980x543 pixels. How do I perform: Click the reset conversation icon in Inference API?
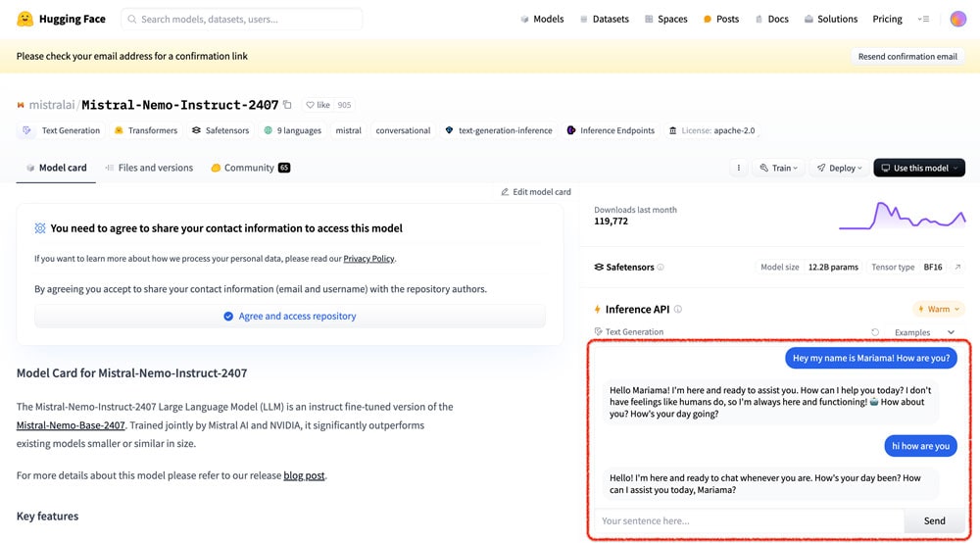(x=875, y=332)
